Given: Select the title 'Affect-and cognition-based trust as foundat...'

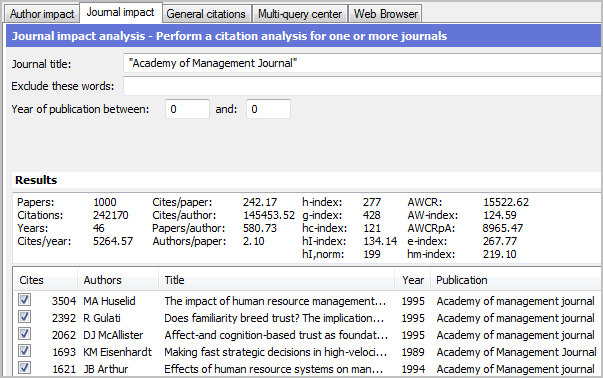Looking at the screenshot, I should pyautogui.click(x=276, y=335).
